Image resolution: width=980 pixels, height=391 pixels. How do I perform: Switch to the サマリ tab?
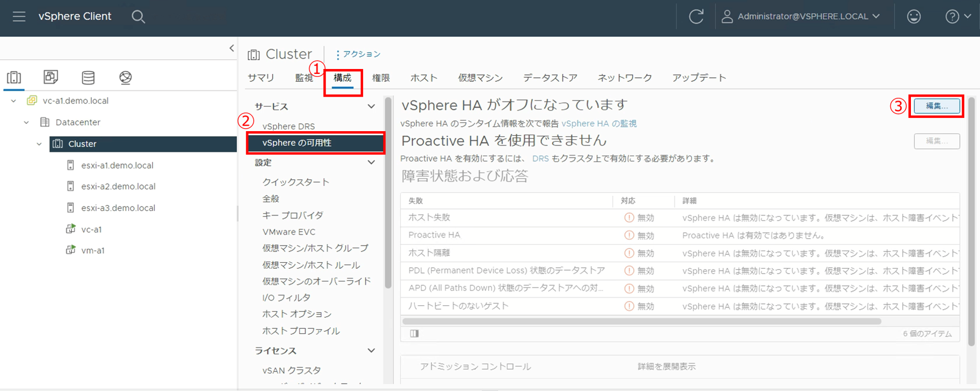pyautogui.click(x=261, y=78)
